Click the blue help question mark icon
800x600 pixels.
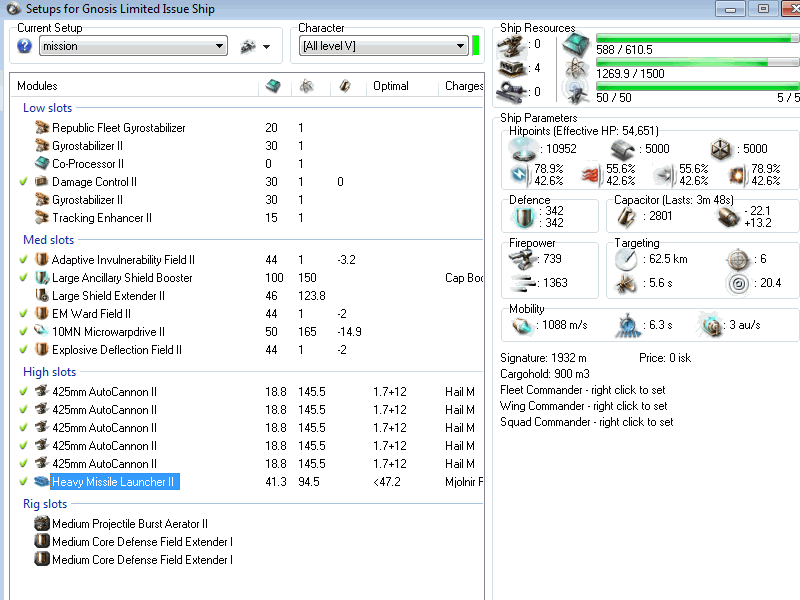24,46
